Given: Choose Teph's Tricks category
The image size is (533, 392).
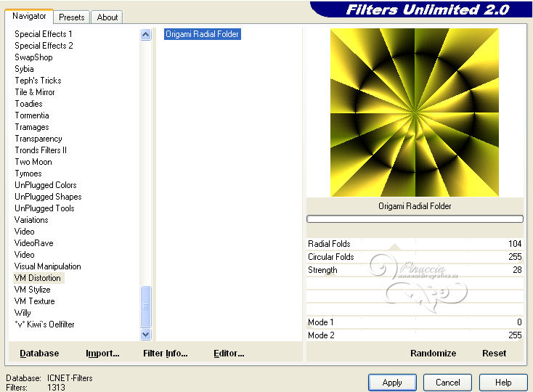Looking at the screenshot, I should point(38,81).
